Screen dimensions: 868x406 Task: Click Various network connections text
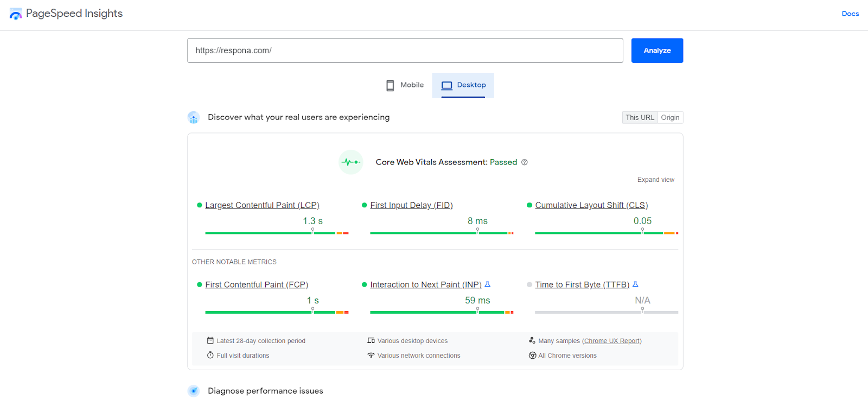[419, 356]
